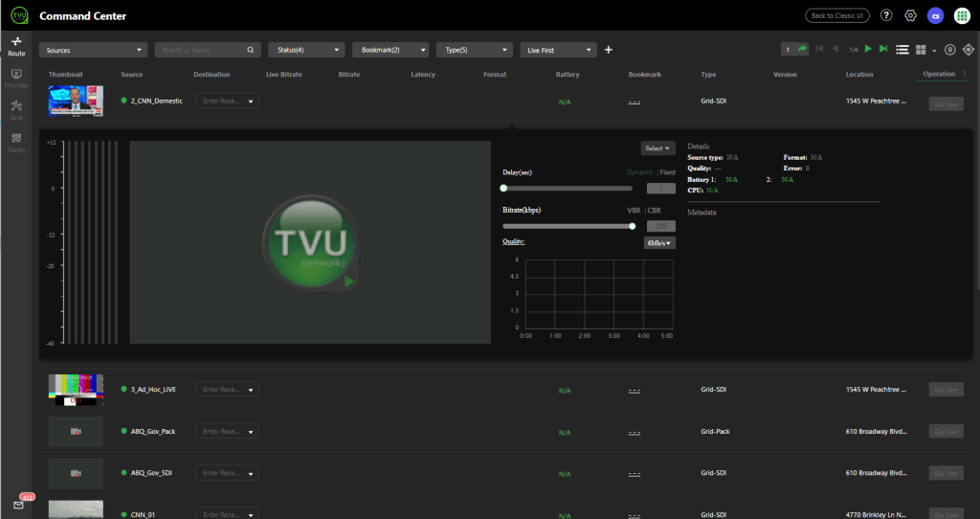Open destination dropdown for 2_CNN_Domestic
Image resolution: width=980 pixels, height=519 pixels.
click(227, 101)
